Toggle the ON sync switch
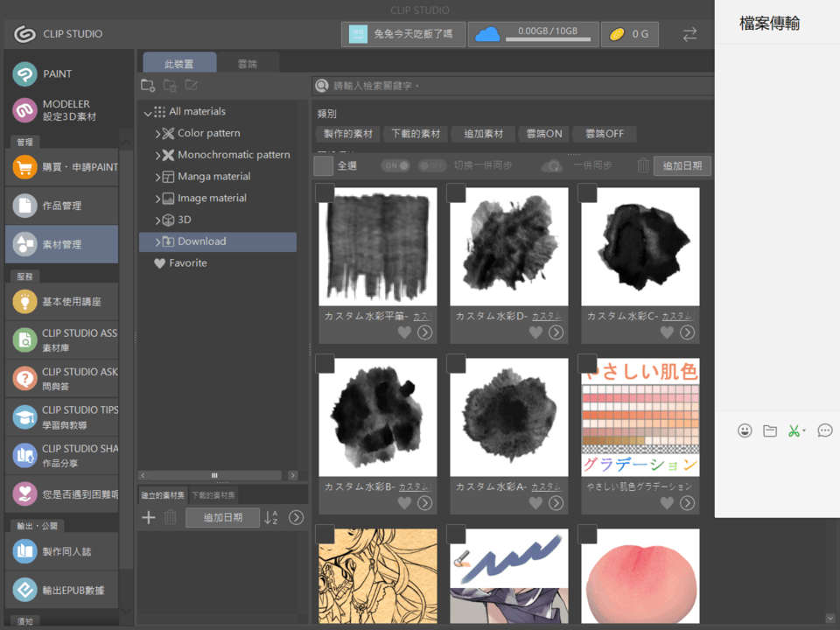Viewport: 840px width, 630px height. click(395, 165)
